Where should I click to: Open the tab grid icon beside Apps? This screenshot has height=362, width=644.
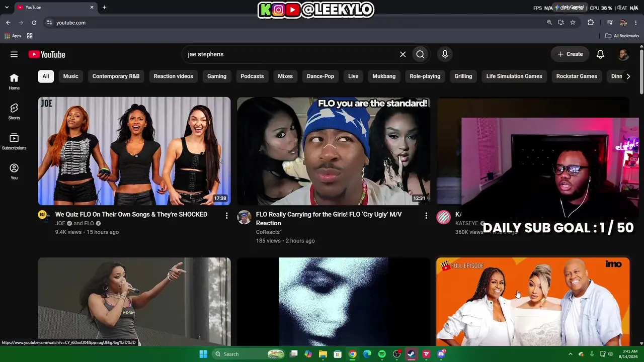pyautogui.click(x=30, y=36)
